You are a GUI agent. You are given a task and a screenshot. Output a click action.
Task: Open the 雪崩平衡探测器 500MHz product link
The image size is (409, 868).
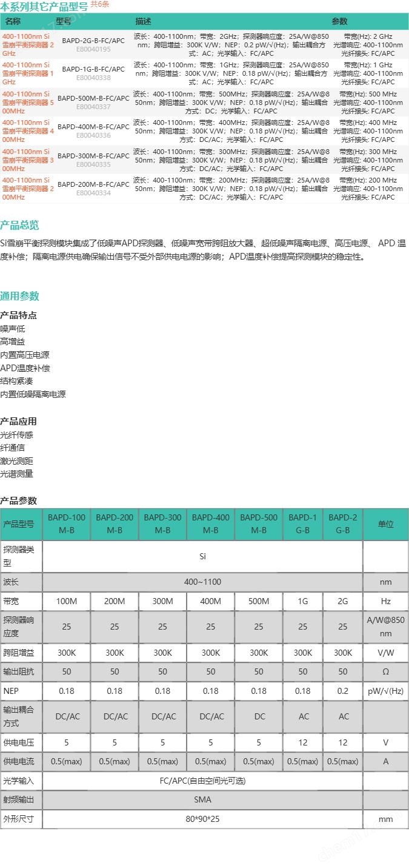(28, 103)
